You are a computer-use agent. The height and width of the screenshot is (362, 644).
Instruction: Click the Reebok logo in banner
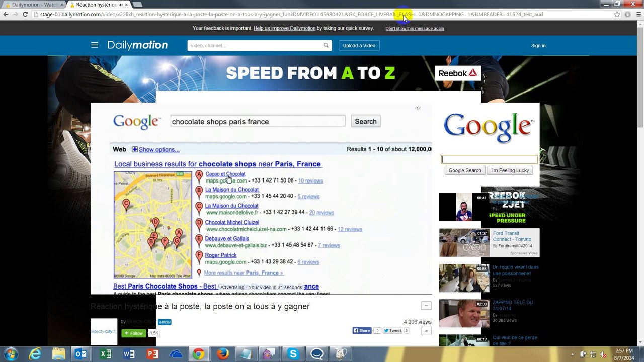(x=458, y=73)
